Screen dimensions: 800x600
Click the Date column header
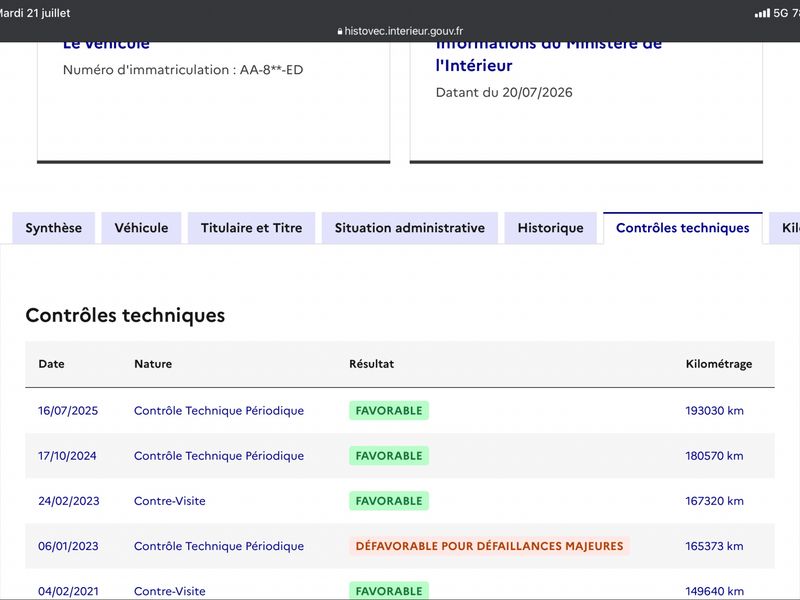(51, 364)
